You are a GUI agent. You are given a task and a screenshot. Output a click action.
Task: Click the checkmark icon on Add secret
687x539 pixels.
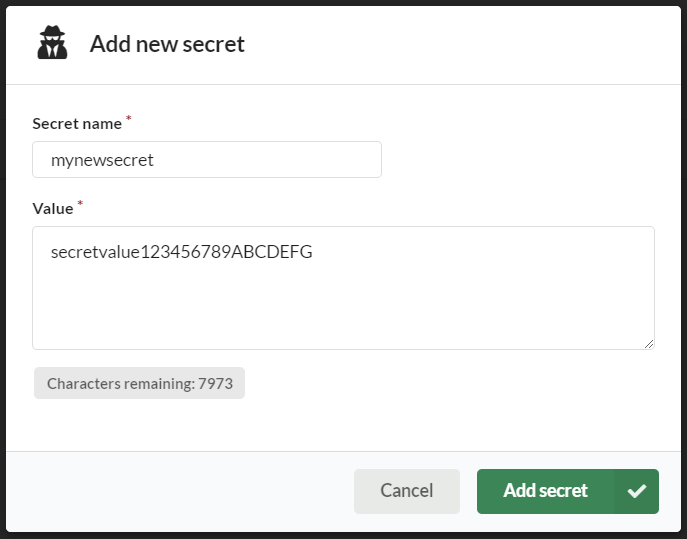pyautogui.click(x=637, y=491)
